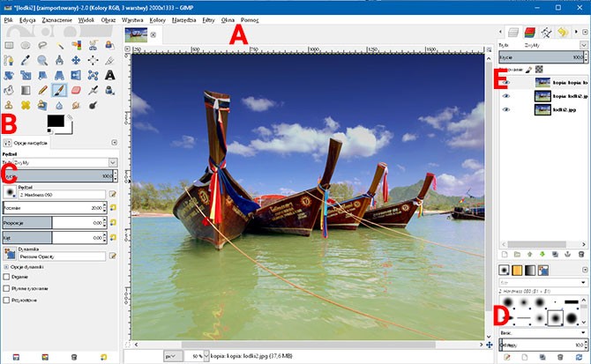Open the 'Basic.' brush tag dropdown
Viewport: 591px width, 364px height.
(x=583, y=333)
